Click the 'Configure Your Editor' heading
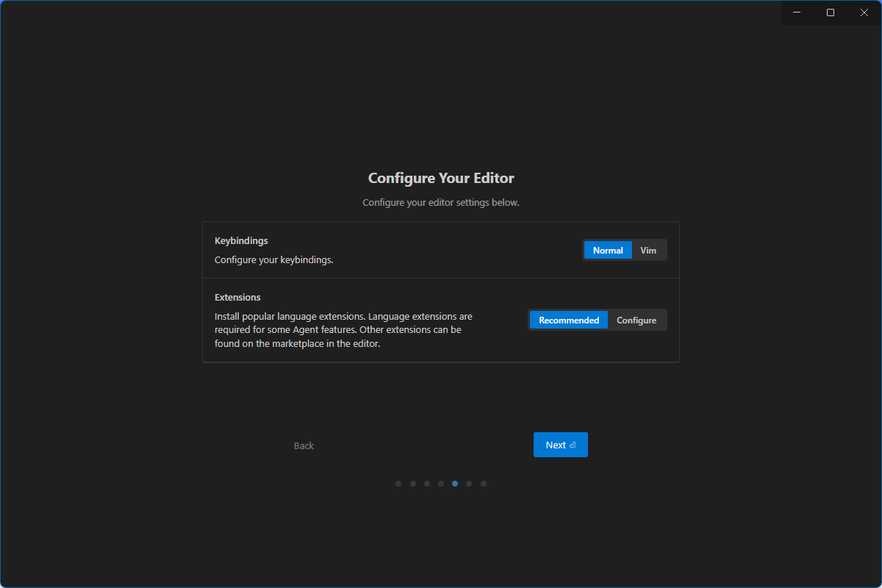Viewport: 882px width, 588px height. (441, 179)
